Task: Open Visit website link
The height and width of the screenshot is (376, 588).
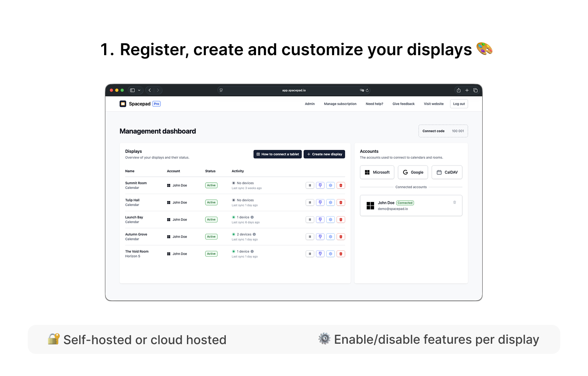Action: (434, 104)
